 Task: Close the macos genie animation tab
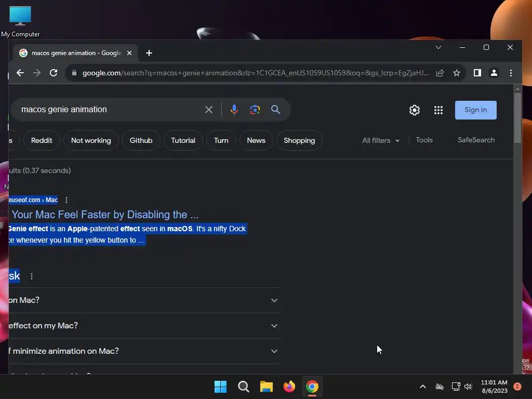point(129,54)
